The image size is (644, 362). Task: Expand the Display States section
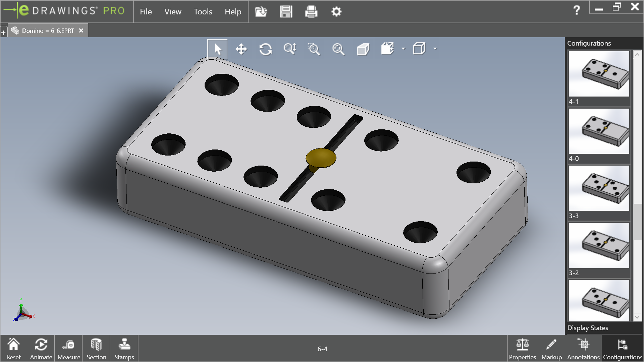[x=588, y=328]
